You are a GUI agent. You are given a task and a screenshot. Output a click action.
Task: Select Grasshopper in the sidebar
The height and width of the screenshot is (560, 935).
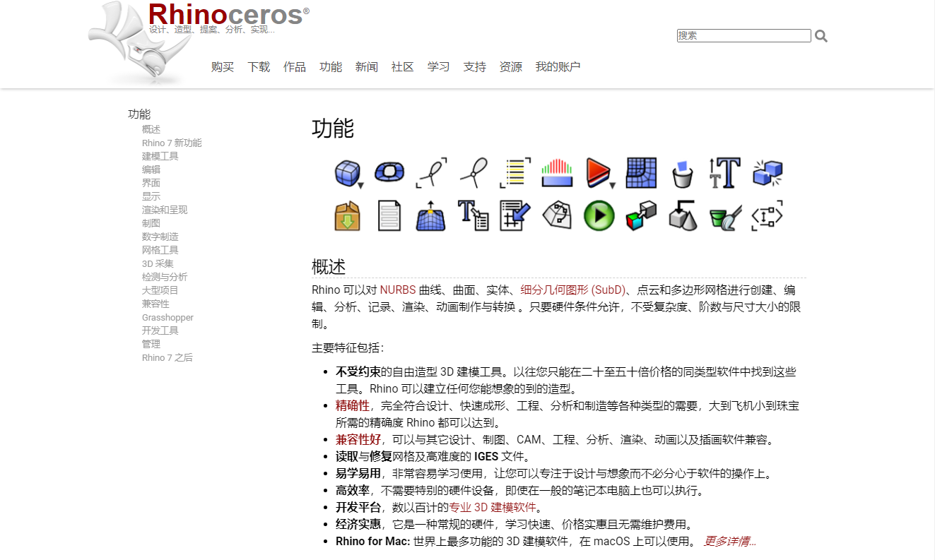167,317
